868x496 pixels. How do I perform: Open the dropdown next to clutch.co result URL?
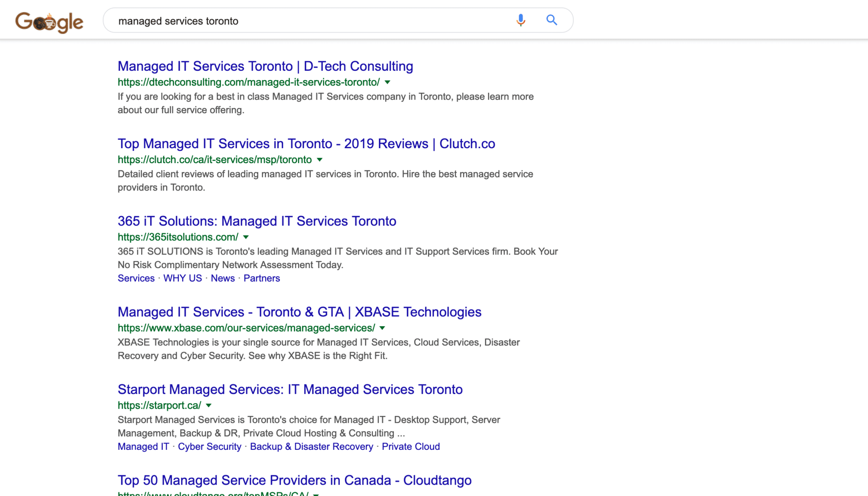(320, 160)
